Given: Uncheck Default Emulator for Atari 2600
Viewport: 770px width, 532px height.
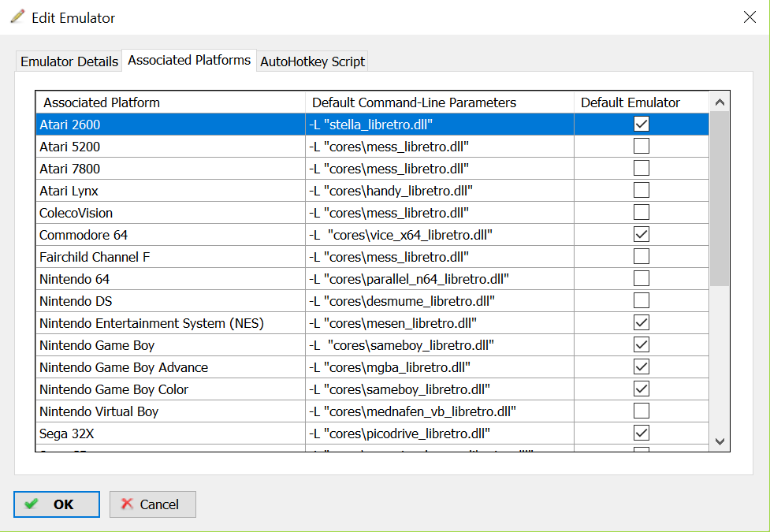Looking at the screenshot, I should click(x=642, y=124).
